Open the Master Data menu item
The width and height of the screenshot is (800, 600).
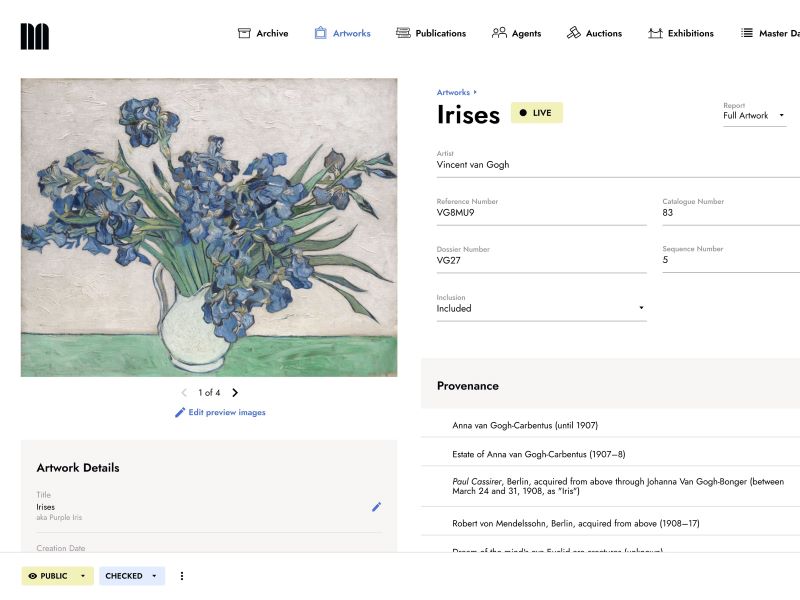[x=770, y=33]
